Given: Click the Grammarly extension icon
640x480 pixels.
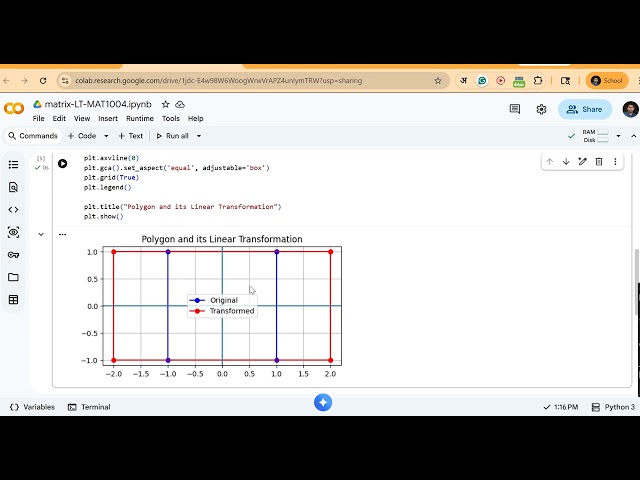Looking at the screenshot, I should [x=482, y=81].
